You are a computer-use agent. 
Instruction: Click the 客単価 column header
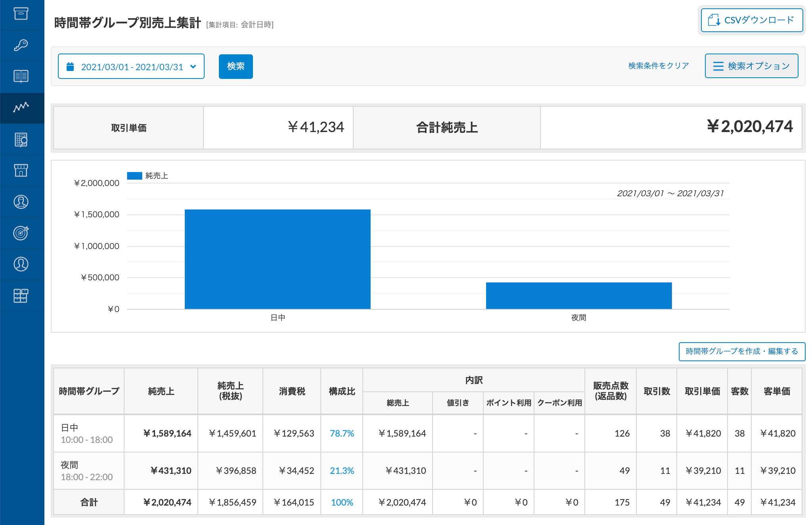tap(777, 391)
